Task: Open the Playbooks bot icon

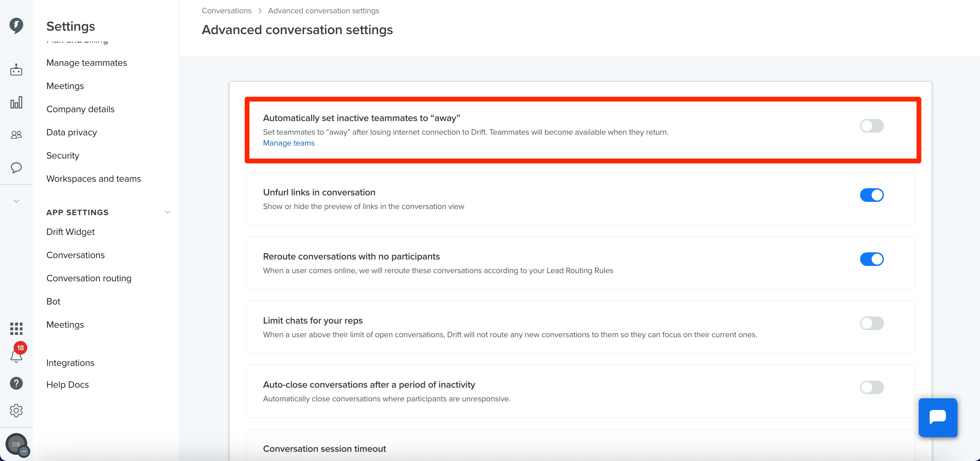Action: [16, 70]
